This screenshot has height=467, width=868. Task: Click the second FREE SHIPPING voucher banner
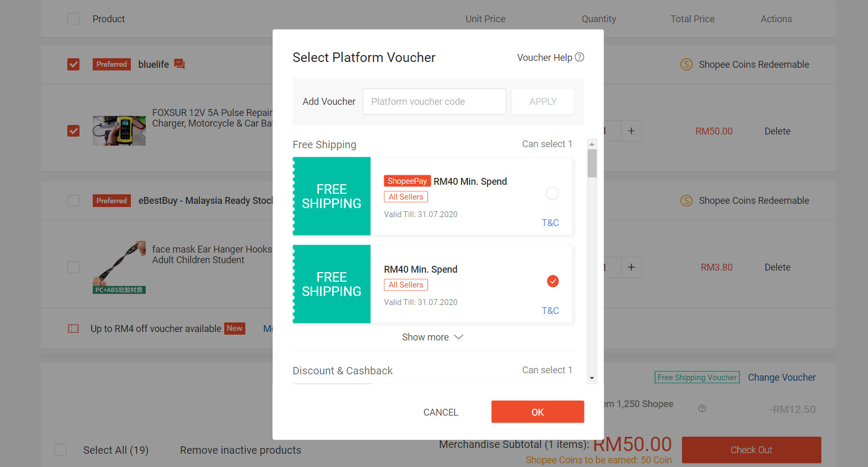[332, 284]
